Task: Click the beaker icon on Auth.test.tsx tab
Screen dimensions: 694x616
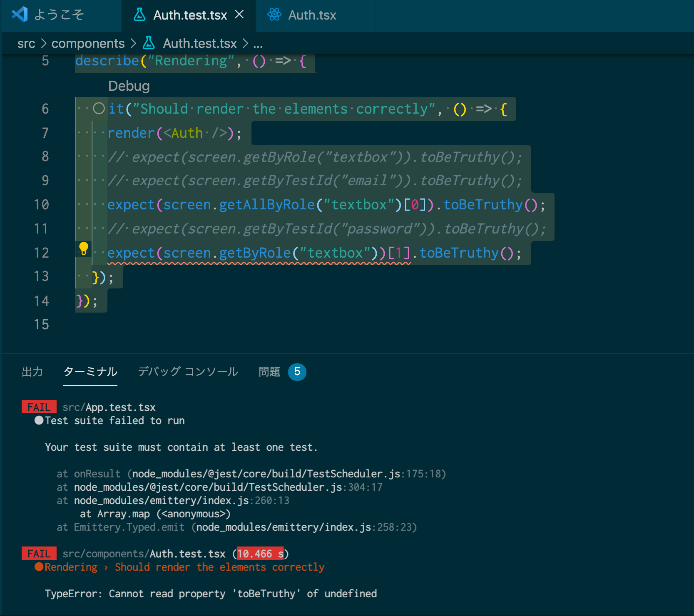Action: click(x=139, y=15)
